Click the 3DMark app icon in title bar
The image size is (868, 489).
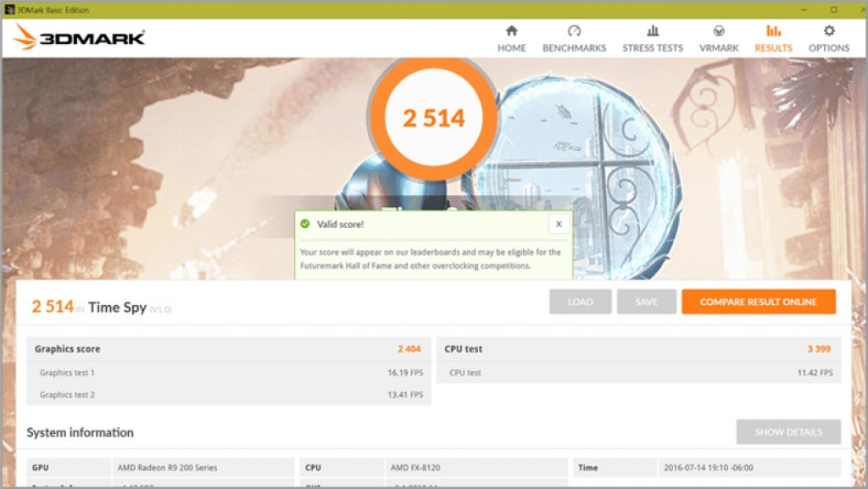click(9, 9)
